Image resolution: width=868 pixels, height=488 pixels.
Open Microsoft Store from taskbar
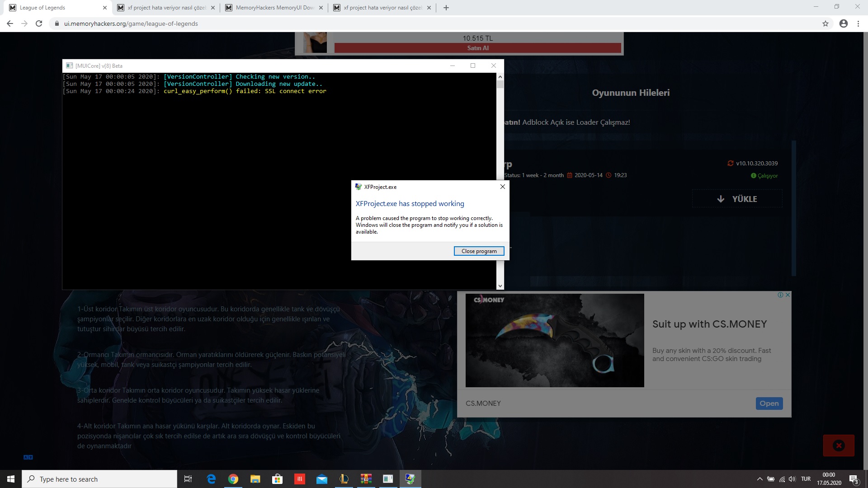click(278, 479)
